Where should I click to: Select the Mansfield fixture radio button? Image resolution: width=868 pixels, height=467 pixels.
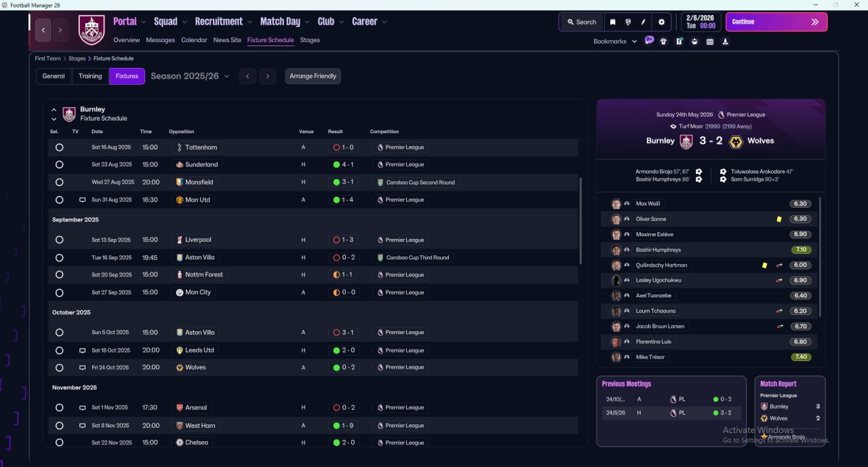point(59,182)
